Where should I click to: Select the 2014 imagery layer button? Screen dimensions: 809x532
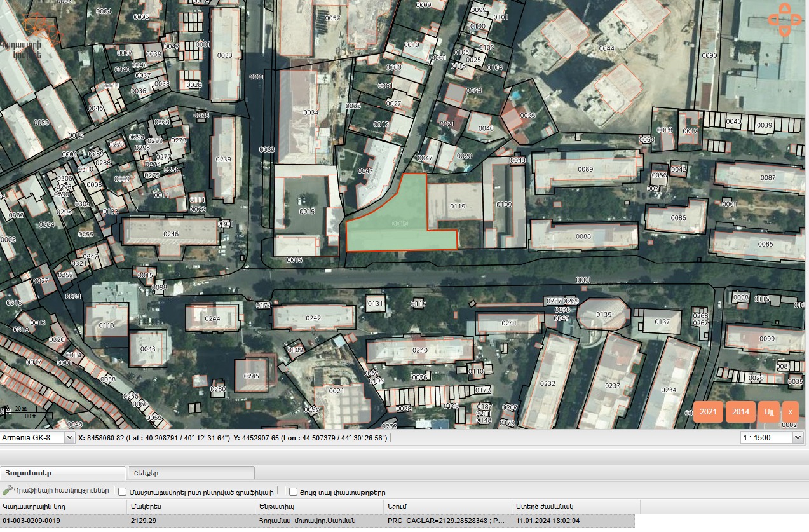click(740, 412)
